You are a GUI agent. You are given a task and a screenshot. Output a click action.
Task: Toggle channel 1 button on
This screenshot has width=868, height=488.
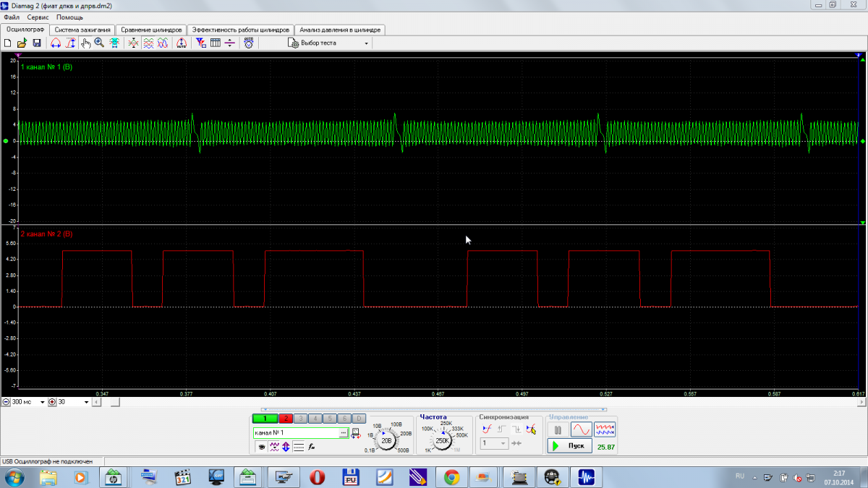click(265, 418)
